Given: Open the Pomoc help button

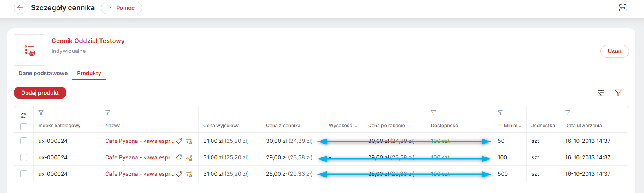Looking at the screenshot, I should tap(121, 8).
